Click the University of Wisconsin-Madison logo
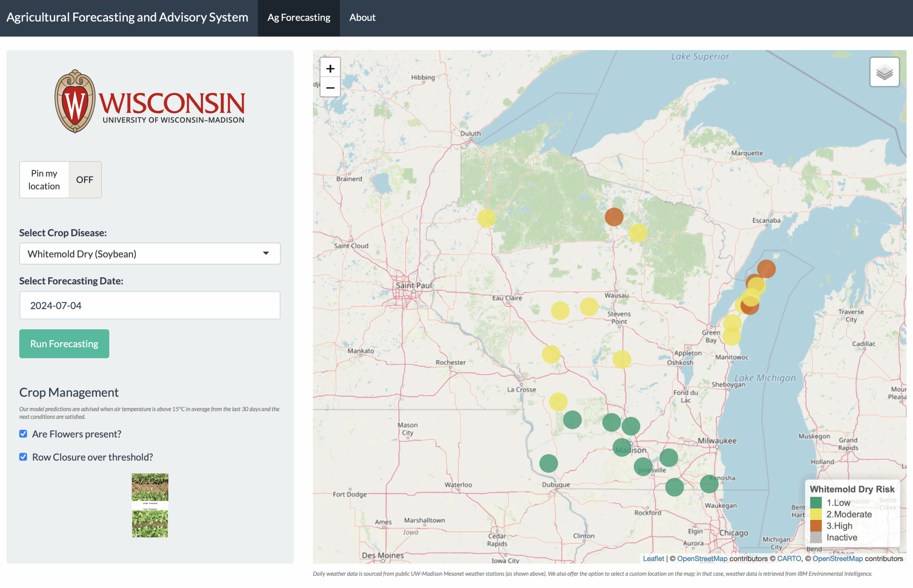This screenshot has height=588, width=913. pos(150,101)
